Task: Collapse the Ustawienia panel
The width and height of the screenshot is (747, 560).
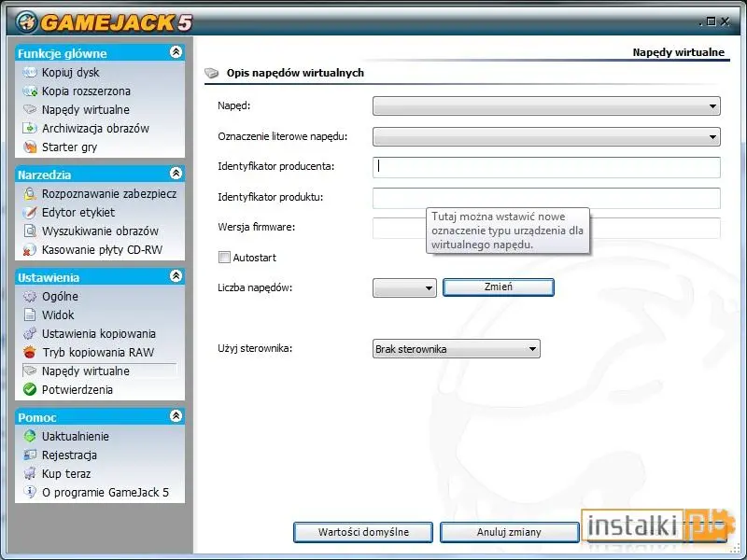Action: click(x=176, y=275)
